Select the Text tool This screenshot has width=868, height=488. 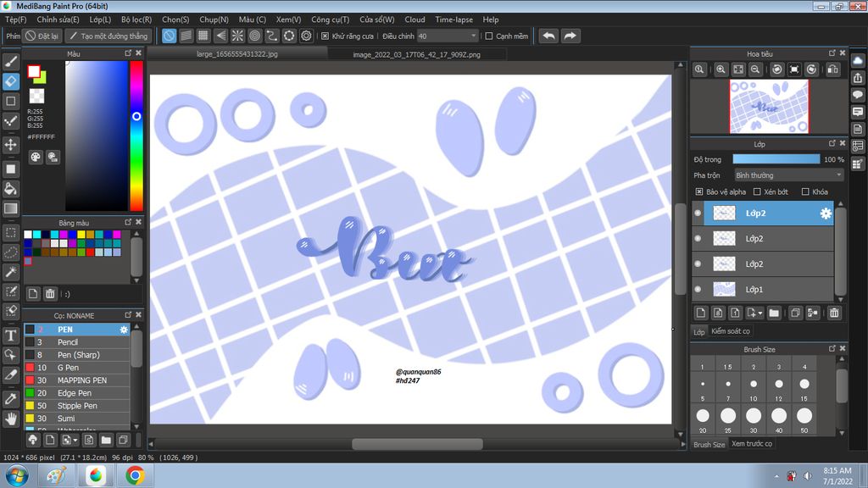pos(11,335)
